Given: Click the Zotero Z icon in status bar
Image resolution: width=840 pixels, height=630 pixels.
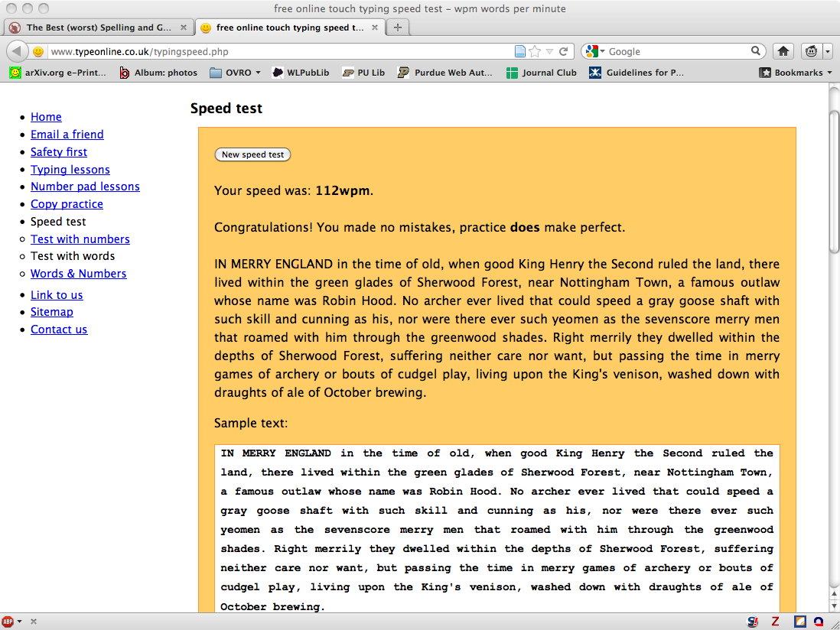Looking at the screenshot, I should [775, 622].
